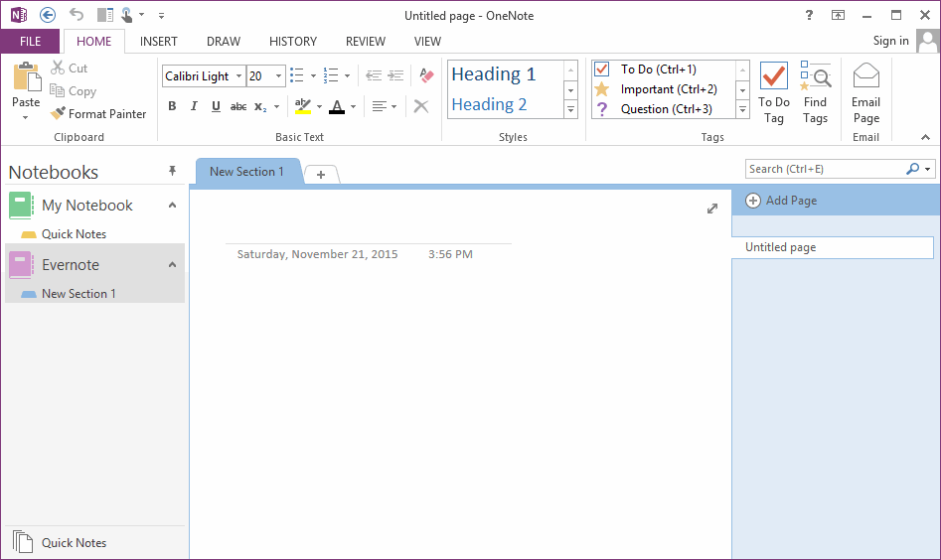Toggle Bold formatting
Screen dimensions: 941x560
[x=172, y=106]
